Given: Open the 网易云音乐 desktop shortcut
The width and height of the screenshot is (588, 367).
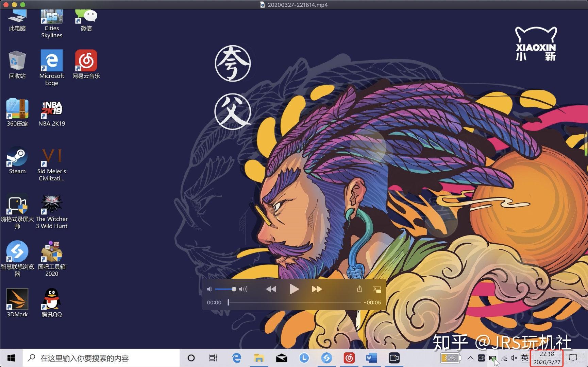Looking at the screenshot, I should 86,65.
